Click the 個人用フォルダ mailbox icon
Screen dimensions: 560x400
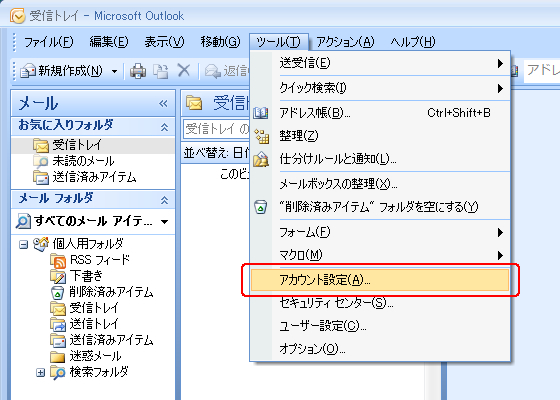[40, 244]
